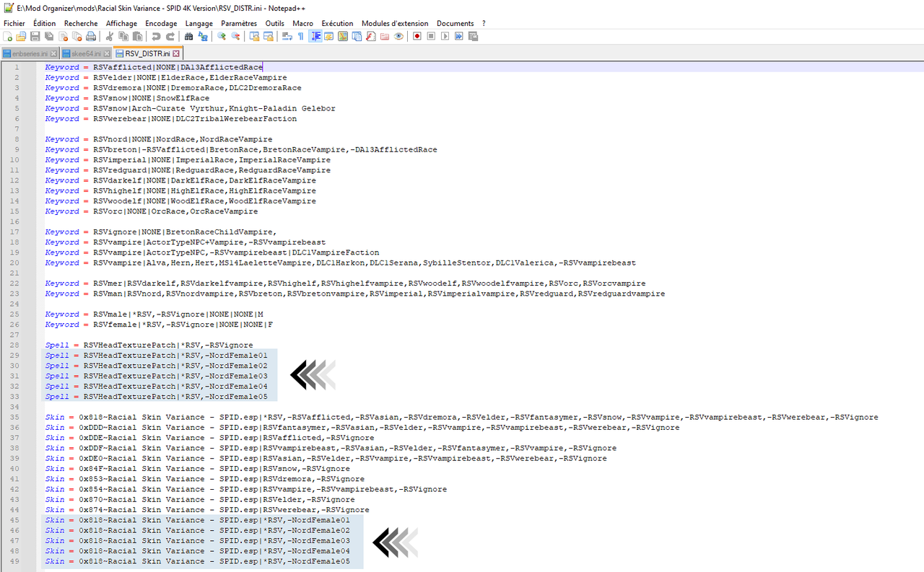Click the Close All documents icon
924x572 pixels.
(x=77, y=36)
